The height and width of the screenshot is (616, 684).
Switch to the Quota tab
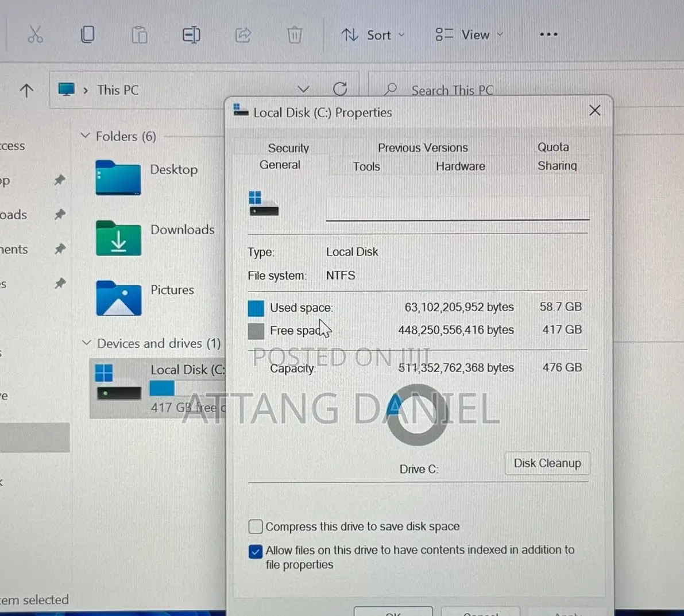click(552, 147)
